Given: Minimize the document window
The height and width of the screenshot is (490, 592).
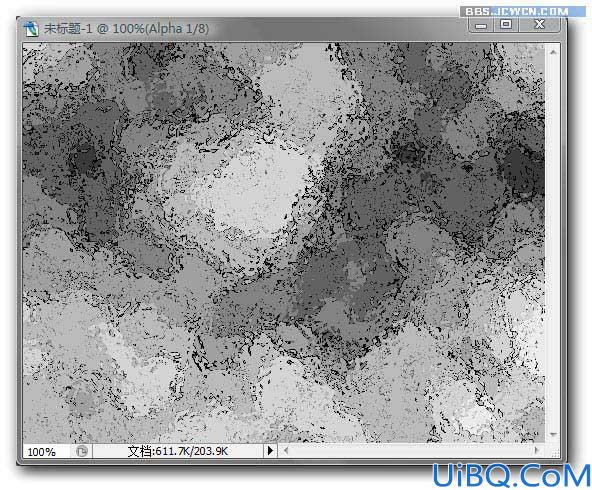Looking at the screenshot, I should tap(481, 25).
